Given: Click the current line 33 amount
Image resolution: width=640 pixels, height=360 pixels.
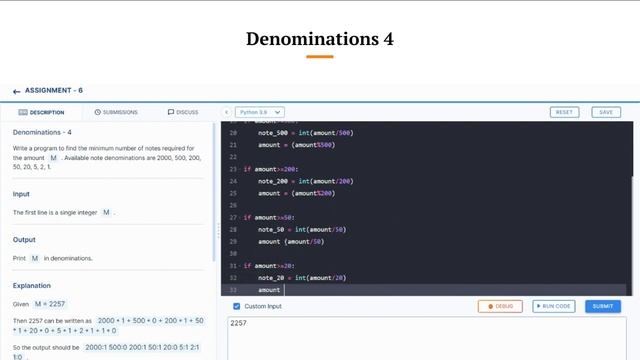Looking at the screenshot, I should click(269, 290).
